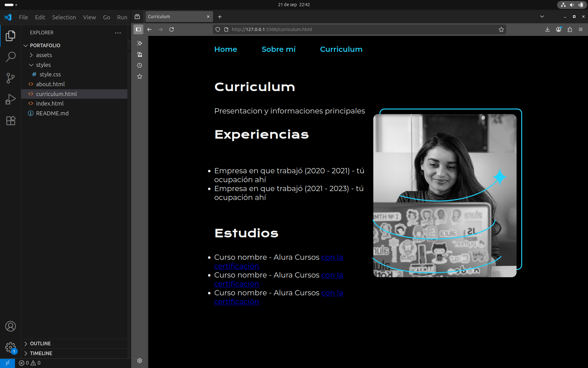Open the sidebar history clock icon
This screenshot has width=588, height=368.
[140, 65]
